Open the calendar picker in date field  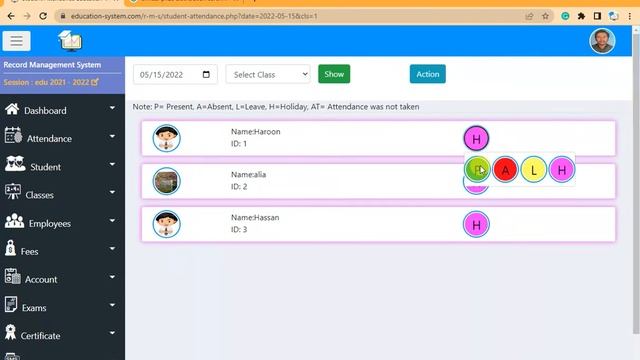[206, 74]
